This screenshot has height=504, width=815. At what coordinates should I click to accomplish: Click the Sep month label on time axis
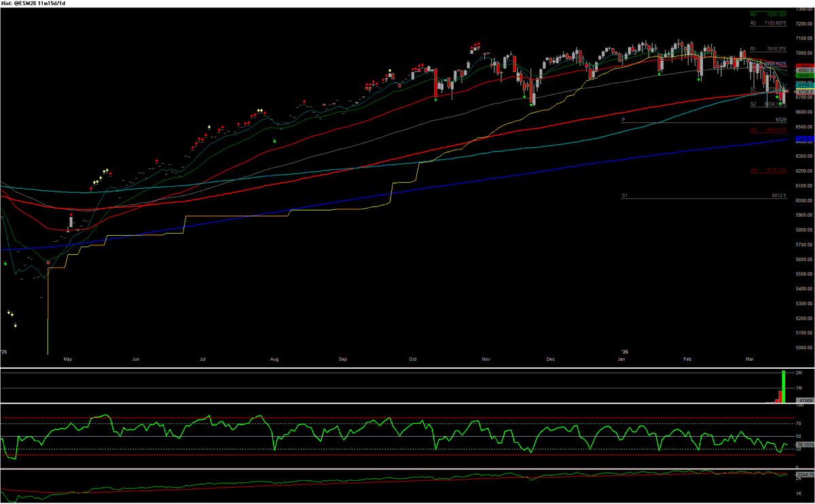point(343,359)
